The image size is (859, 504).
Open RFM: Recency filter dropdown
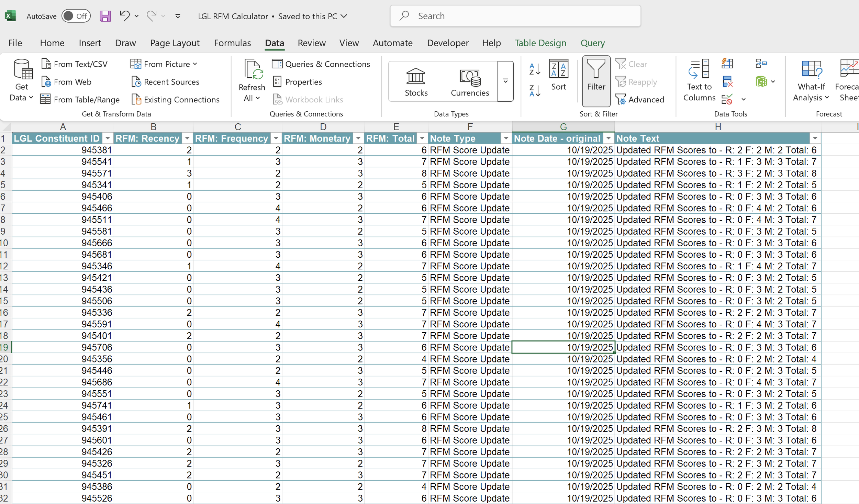click(x=187, y=138)
